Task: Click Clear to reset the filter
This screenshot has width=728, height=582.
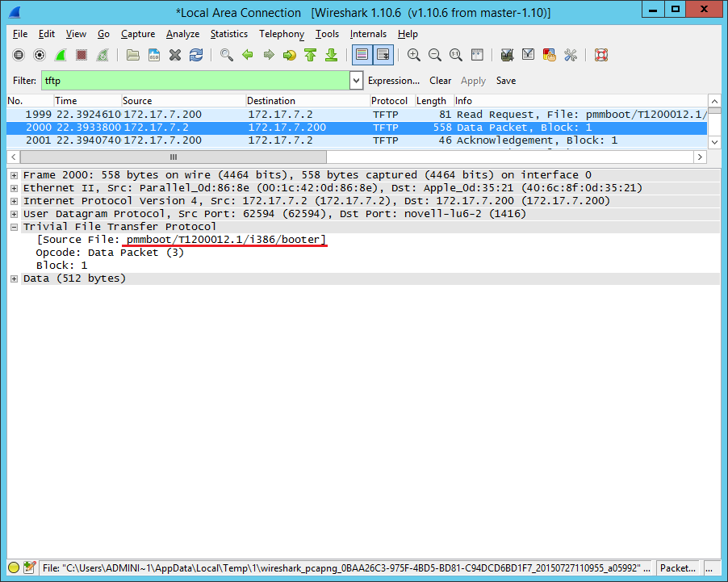Action: point(440,81)
